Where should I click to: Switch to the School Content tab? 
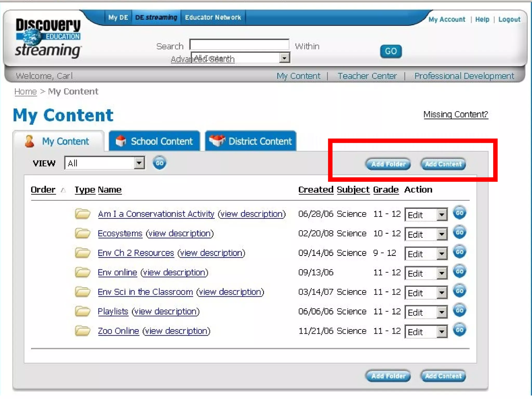click(x=155, y=141)
